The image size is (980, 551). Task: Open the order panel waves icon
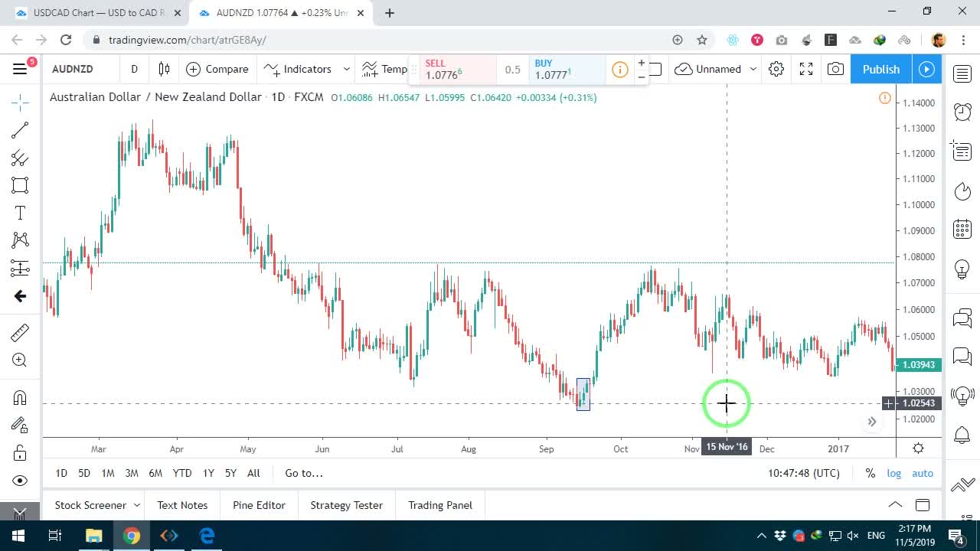pos(962,486)
